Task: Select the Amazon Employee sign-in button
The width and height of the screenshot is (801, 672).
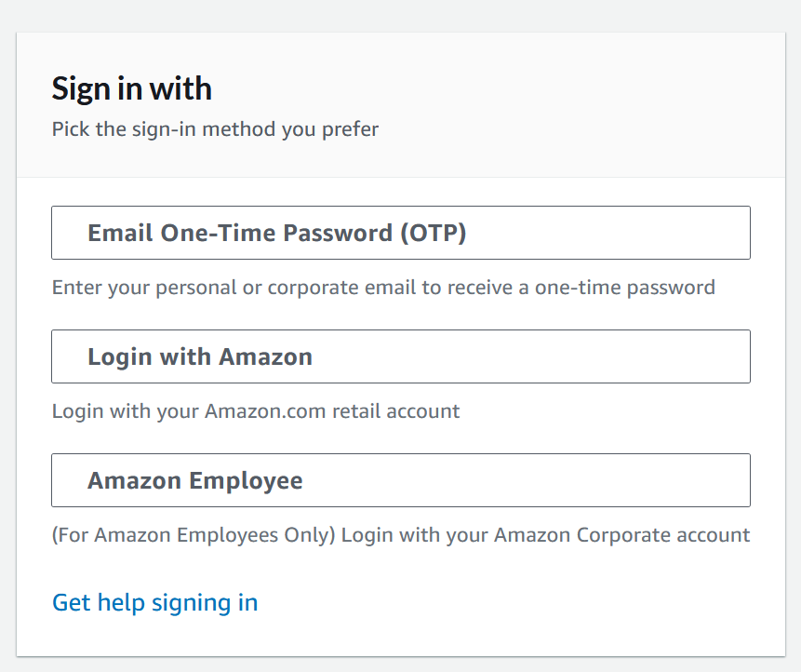Action: click(400, 480)
